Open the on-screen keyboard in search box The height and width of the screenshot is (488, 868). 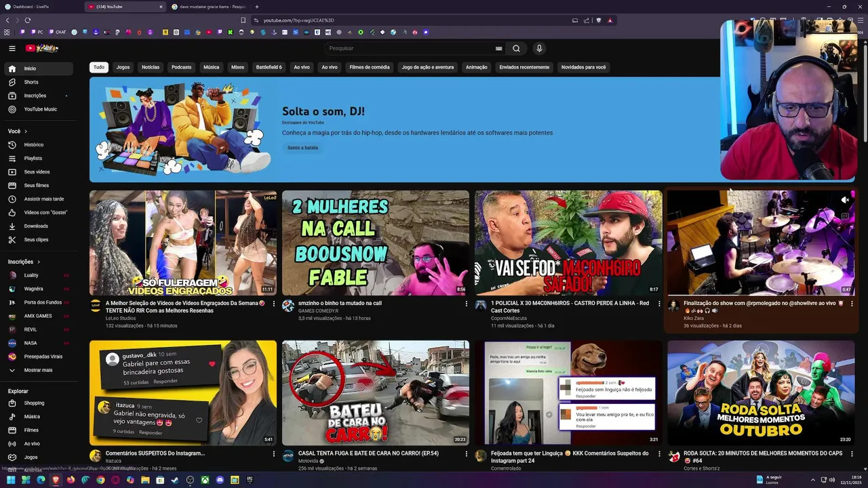499,48
